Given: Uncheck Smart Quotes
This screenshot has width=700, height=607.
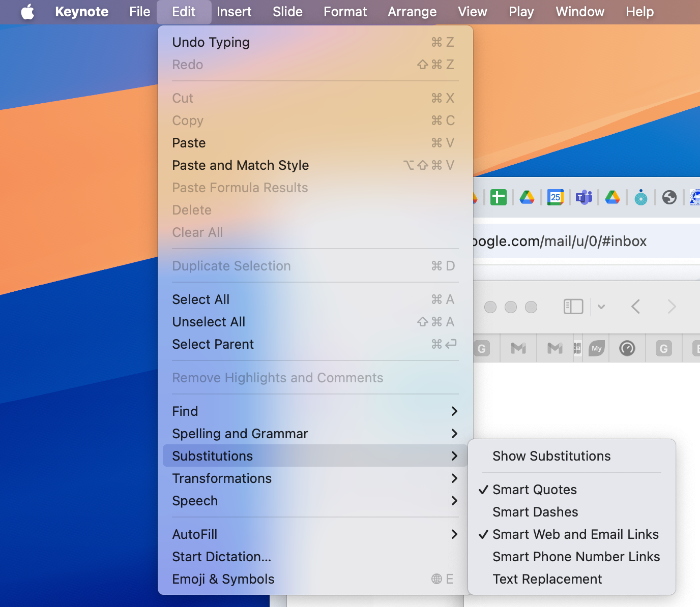Looking at the screenshot, I should pos(572,490).
